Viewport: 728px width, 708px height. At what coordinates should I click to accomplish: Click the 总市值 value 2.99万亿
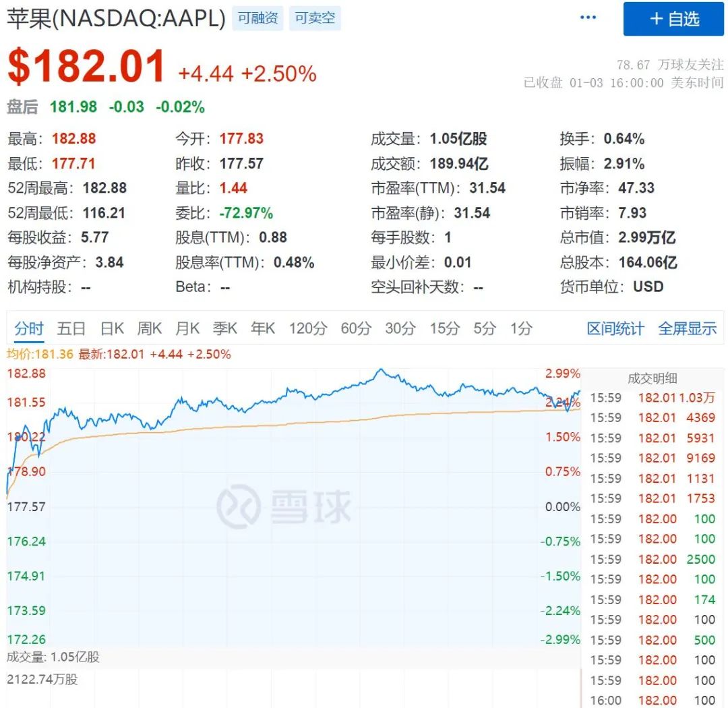(646, 237)
